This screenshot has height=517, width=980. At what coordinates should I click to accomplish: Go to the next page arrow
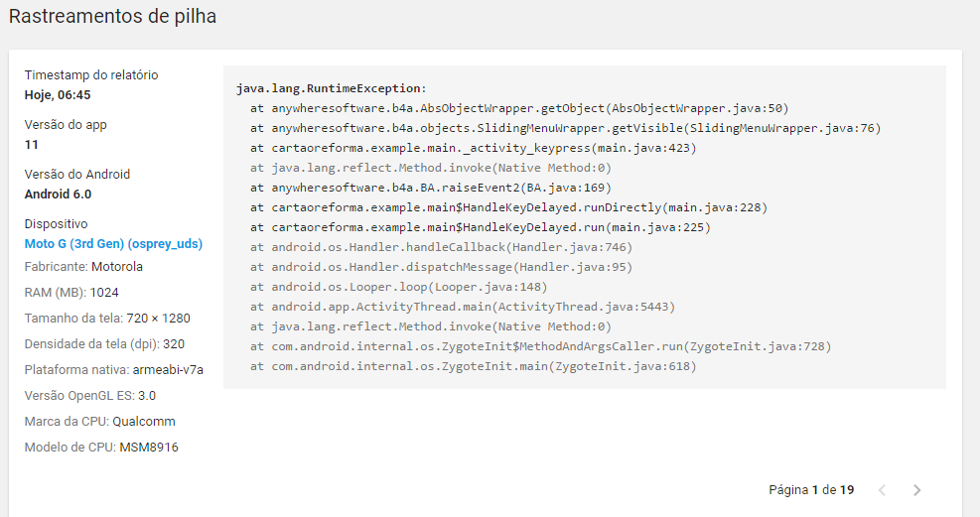pos(916,490)
